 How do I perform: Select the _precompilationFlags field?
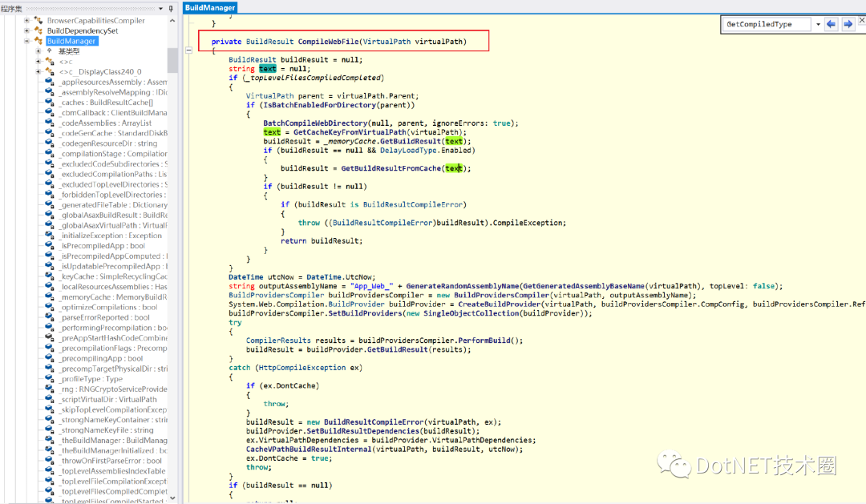[x=113, y=349]
